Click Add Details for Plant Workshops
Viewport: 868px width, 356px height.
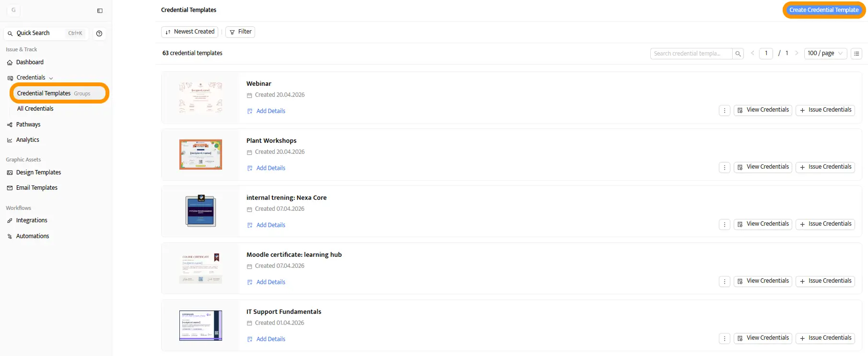[266, 168]
